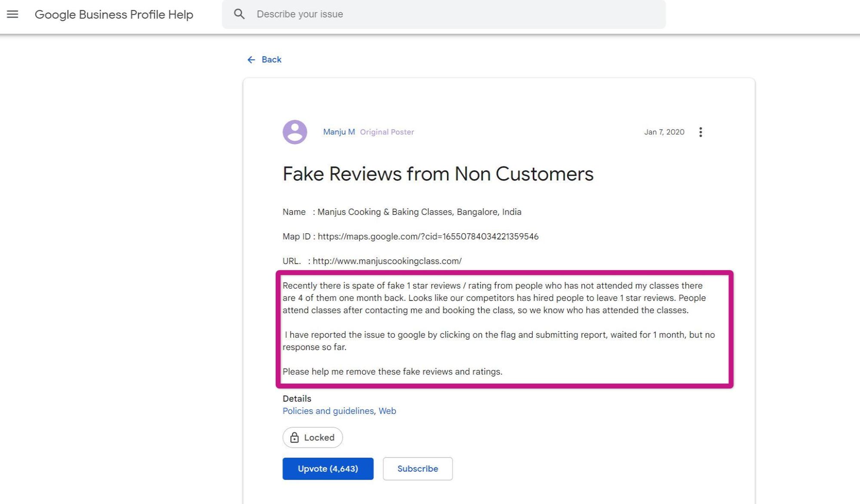The image size is (860, 504).
Task: Click Manju M's profile avatar
Action: [x=295, y=132]
